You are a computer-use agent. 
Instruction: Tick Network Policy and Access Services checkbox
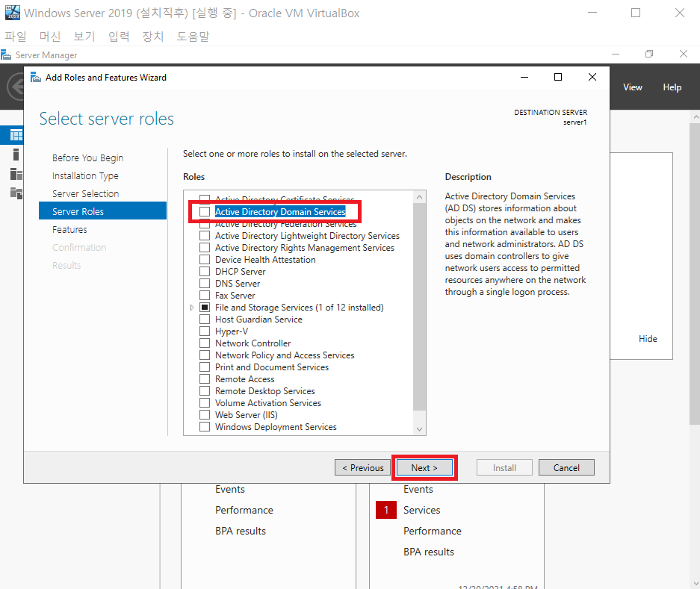205,355
